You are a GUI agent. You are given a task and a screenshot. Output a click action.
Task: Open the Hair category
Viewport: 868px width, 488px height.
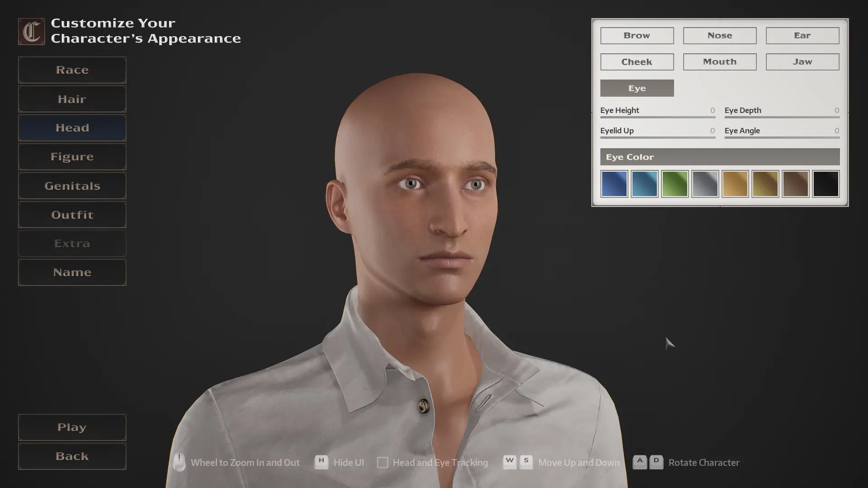coord(72,99)
